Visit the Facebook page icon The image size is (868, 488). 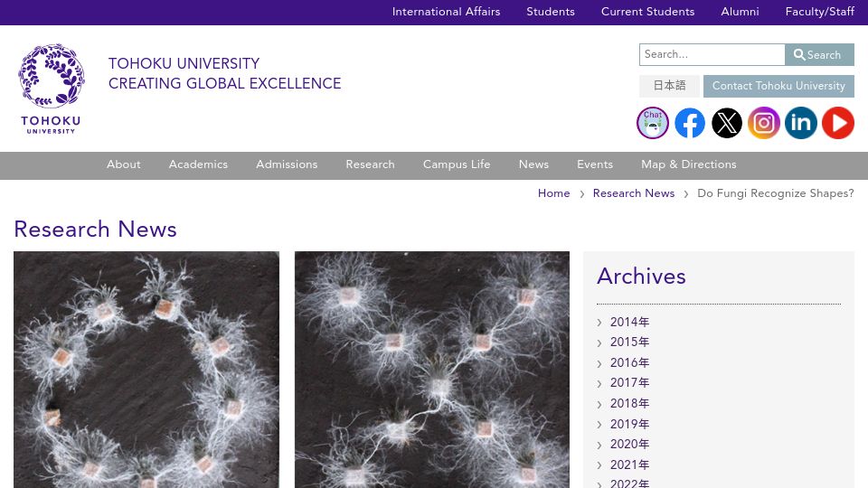[690, 123]
